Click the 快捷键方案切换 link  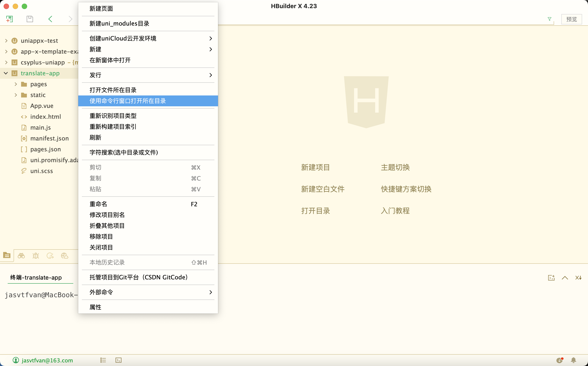pos(406,189)
